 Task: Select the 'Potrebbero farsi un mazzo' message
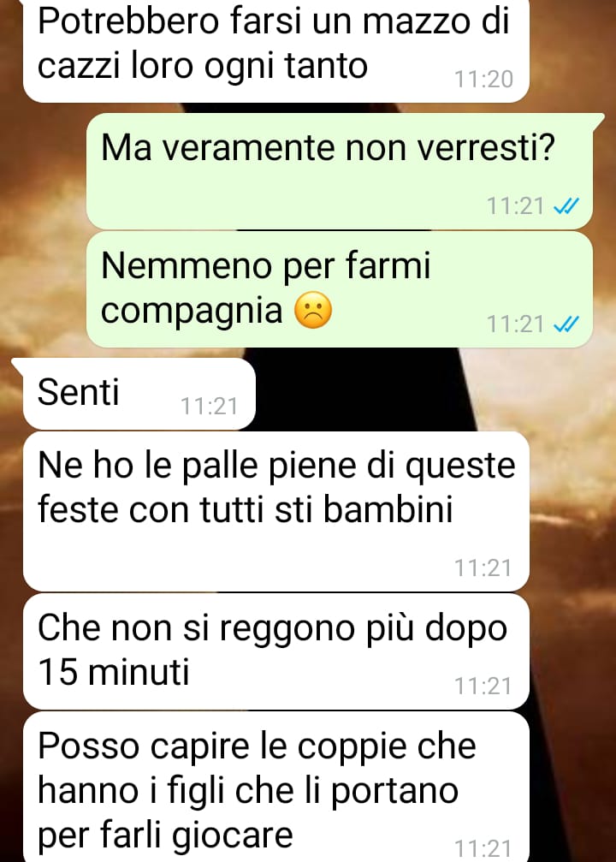(275, 51)
